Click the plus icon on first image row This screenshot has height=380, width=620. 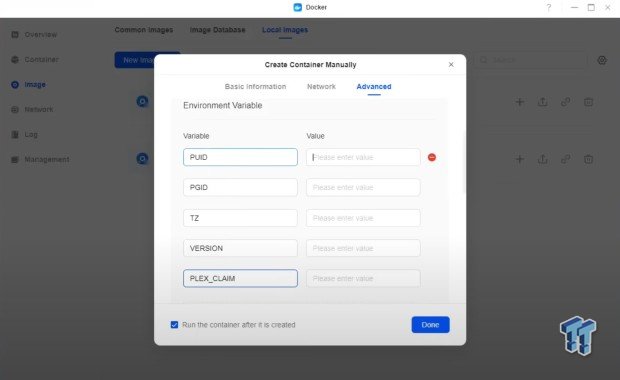[520, 102]
